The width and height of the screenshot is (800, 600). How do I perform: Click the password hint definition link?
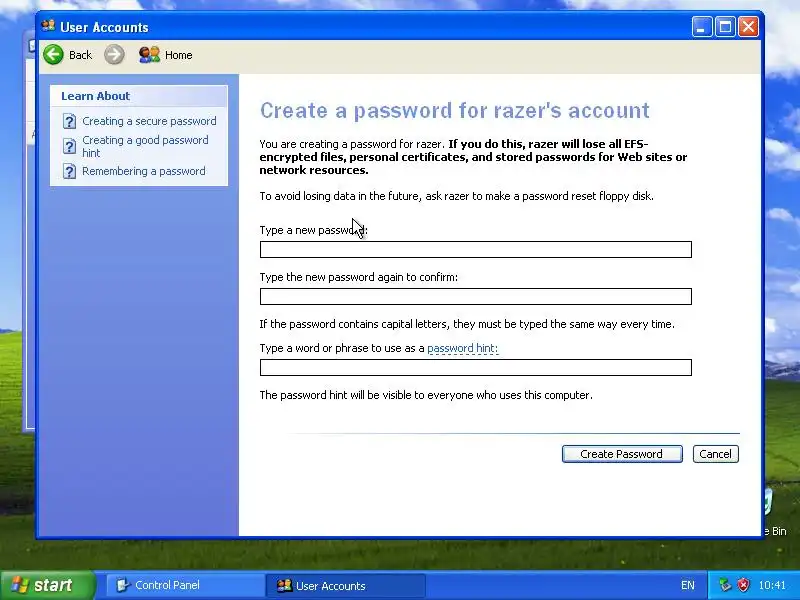[x=462, y=348]
